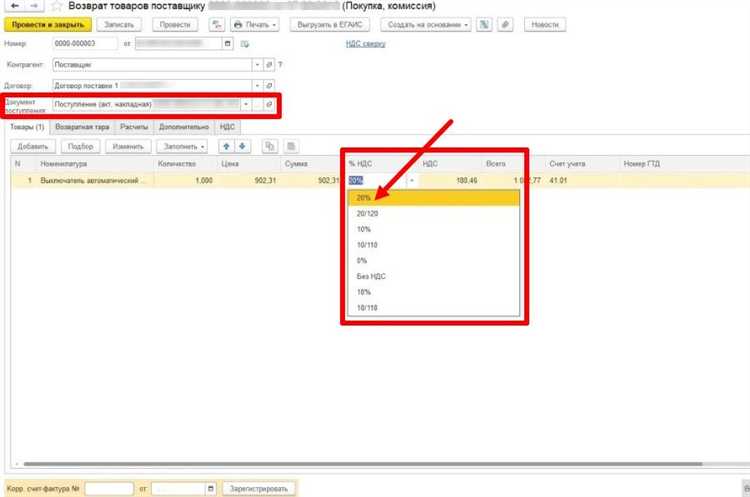Copy the selected row with the copy icon
Screen dimensions: 750x497
click(270, 146)
